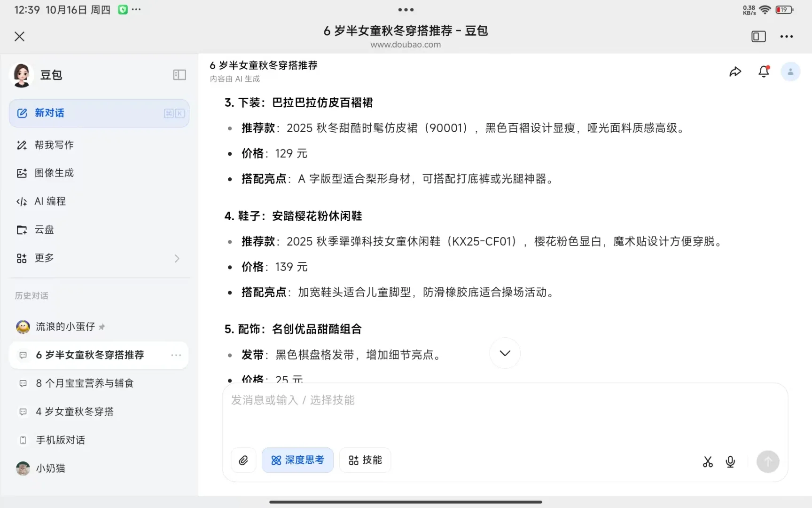Toggle split view icon in browser bar

758,36
